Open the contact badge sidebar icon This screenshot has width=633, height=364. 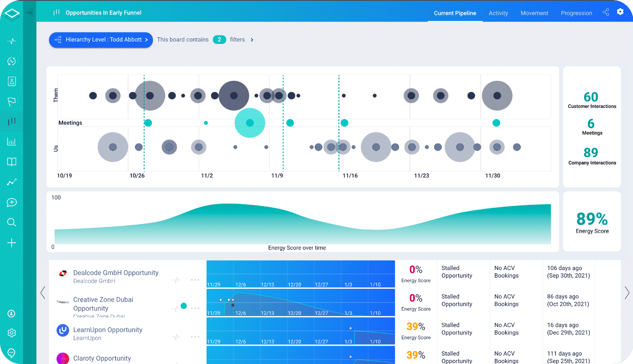12,81
